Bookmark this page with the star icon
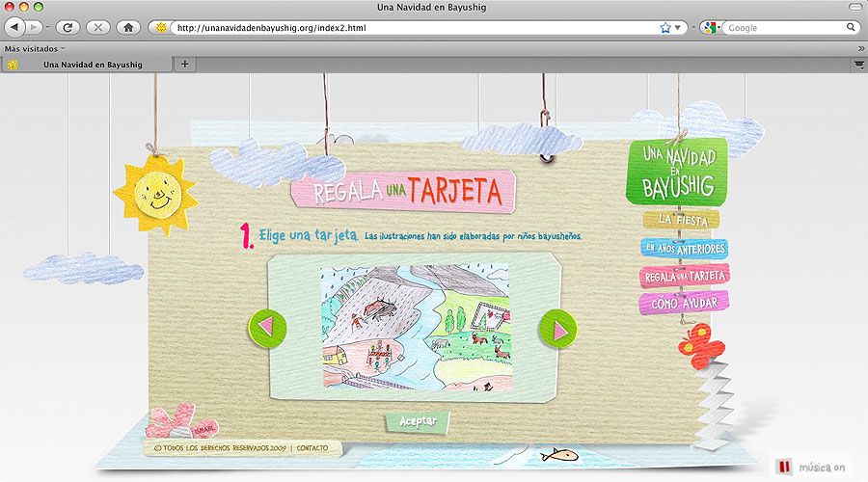 coord(665,28)
